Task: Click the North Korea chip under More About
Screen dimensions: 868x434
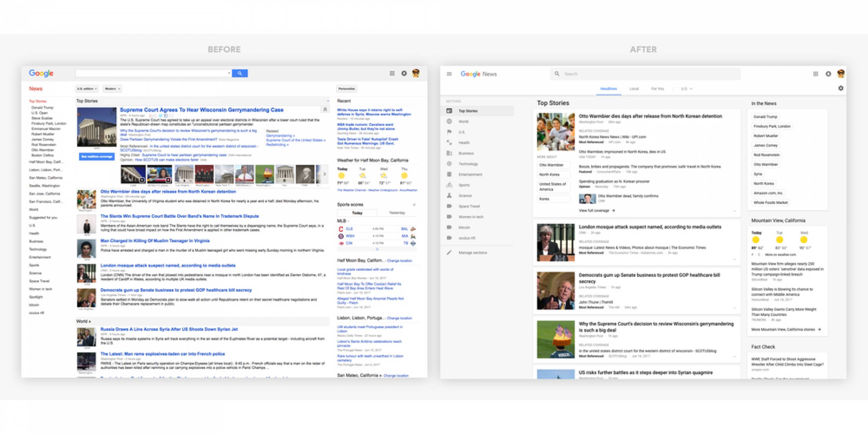Action: pos(553,175)
